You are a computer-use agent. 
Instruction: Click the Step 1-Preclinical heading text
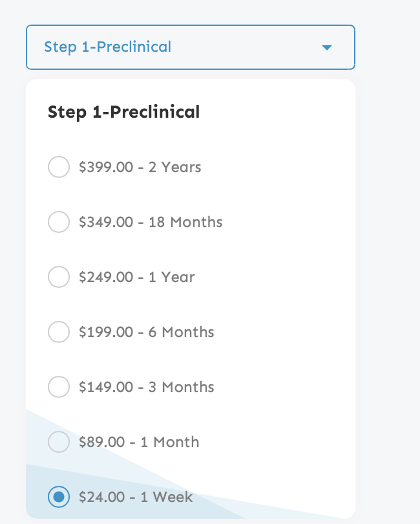[x=123, y=112]
